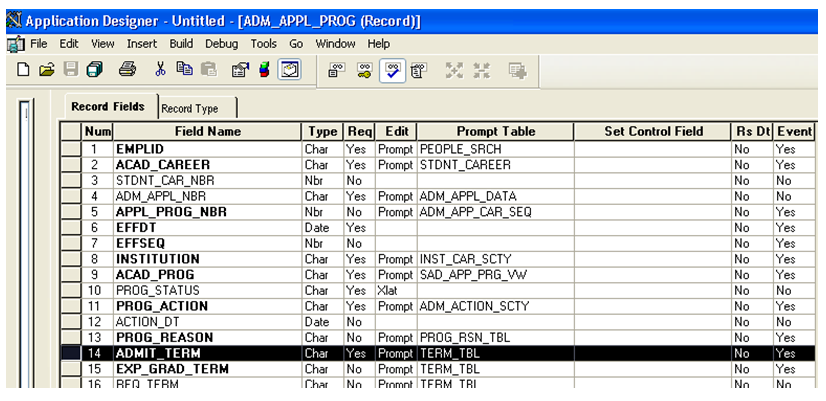Select the INSTITUTION field row
Screen dimensions: 826x401
(x=439, y=259)
